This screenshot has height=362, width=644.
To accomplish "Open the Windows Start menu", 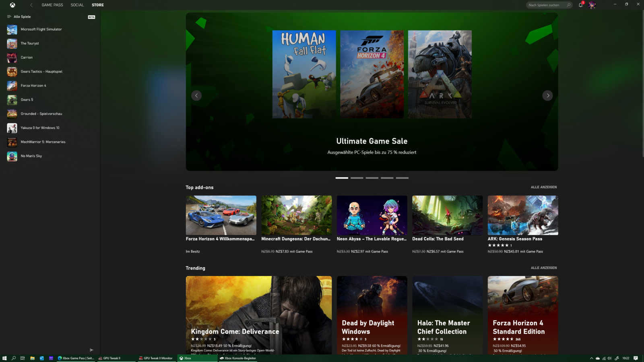I will coord(4,358).
